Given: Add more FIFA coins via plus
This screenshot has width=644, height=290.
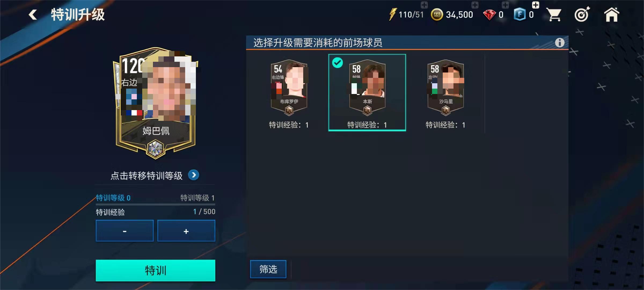Looking at the screenshot, I should [475, 5].
